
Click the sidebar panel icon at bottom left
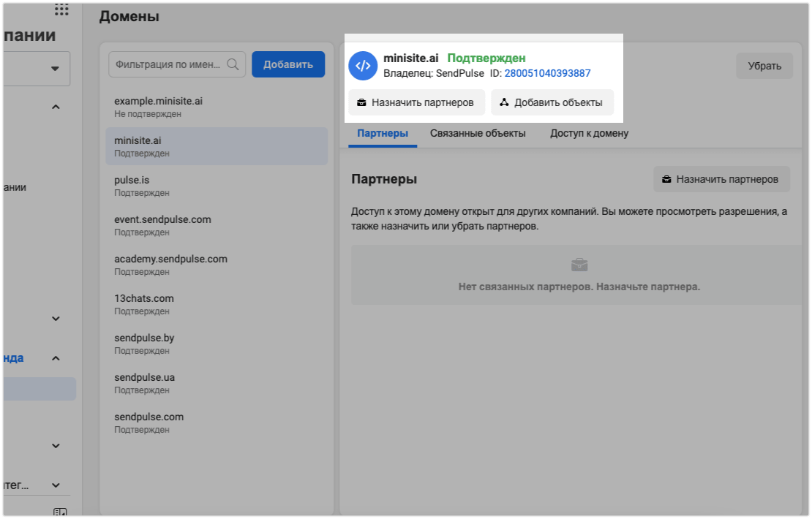click(60, 512)
